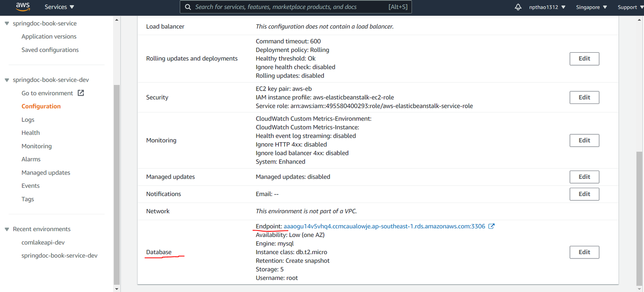Go to the Health sidebar item
This screenshot has height=292, width=644.
tap(30, 133)
